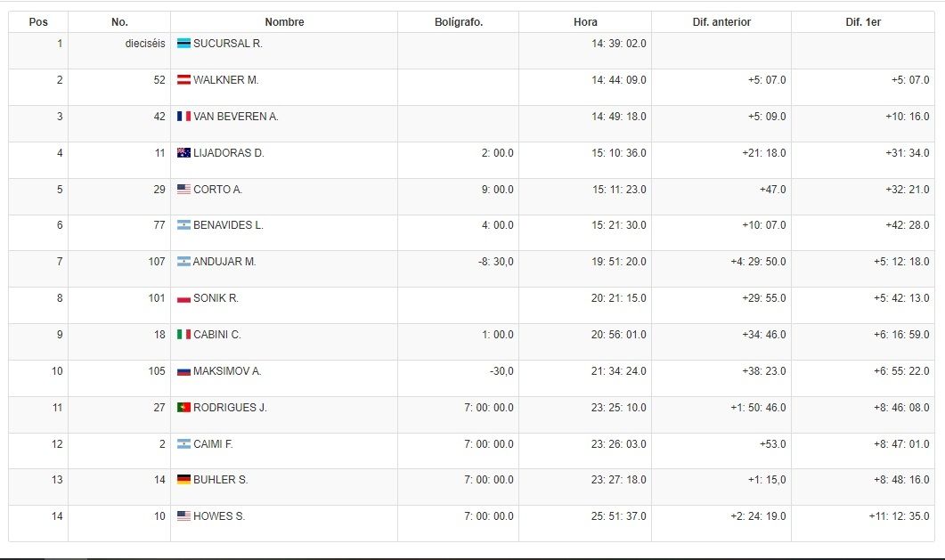The image size is (945, 560).
Task: Click the US flag next to HOWES S.
Action: 183,516
